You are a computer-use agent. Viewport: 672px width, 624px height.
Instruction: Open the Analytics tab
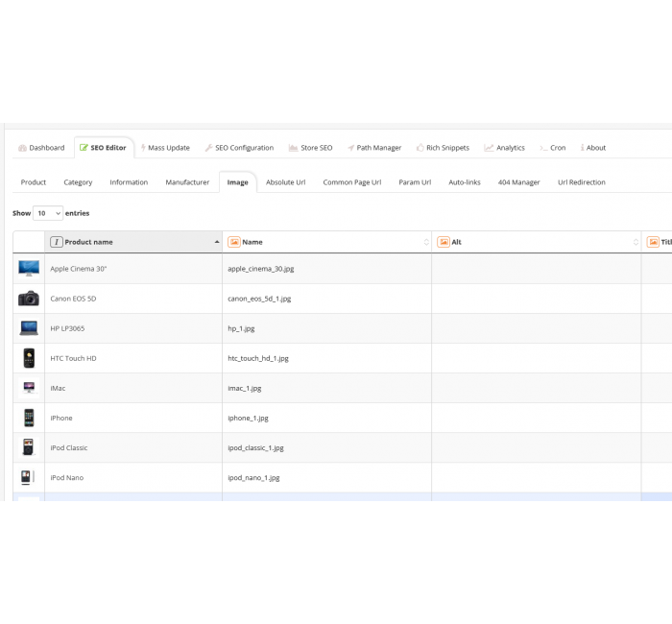pos(504,148)
